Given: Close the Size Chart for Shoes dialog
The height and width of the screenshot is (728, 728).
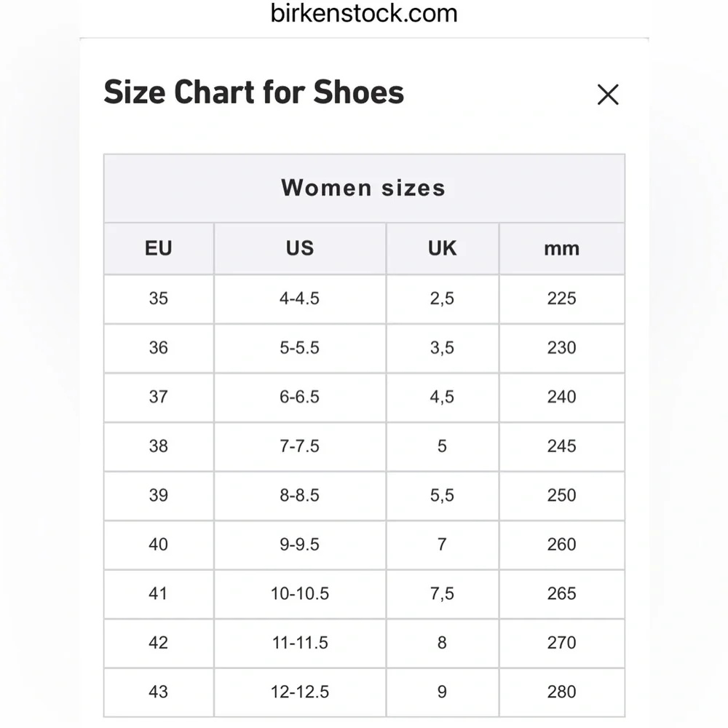Looking at the screenshot, I should (x=608, y=95).
